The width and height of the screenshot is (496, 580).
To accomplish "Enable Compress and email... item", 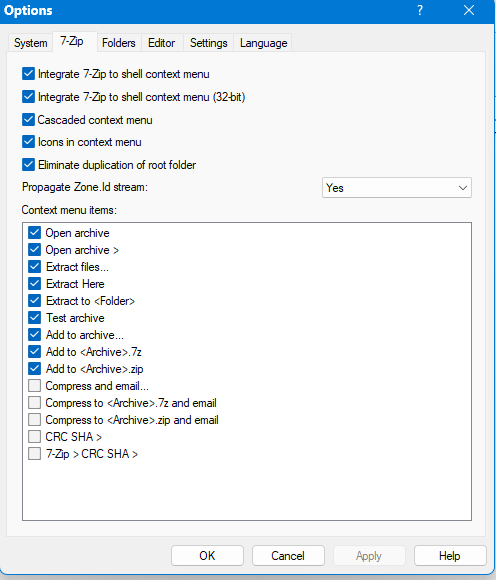I will click(x=34, y=386).
